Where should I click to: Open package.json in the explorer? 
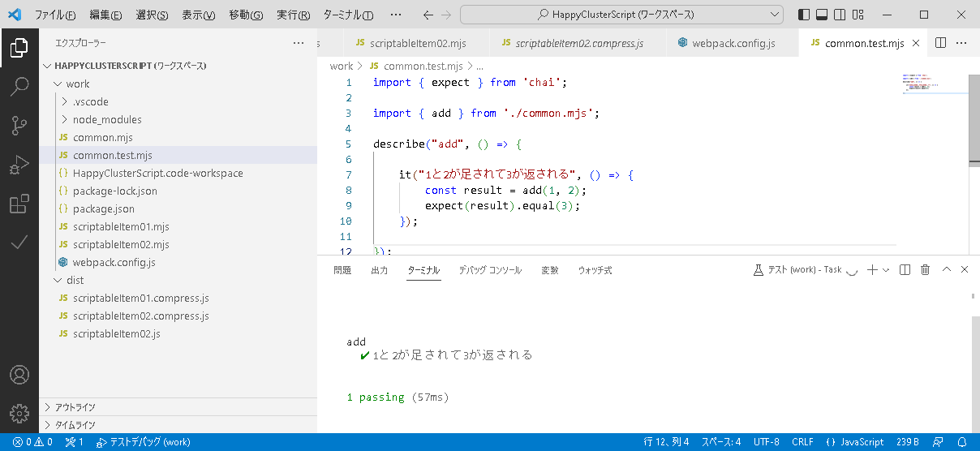tap(178, 208)
